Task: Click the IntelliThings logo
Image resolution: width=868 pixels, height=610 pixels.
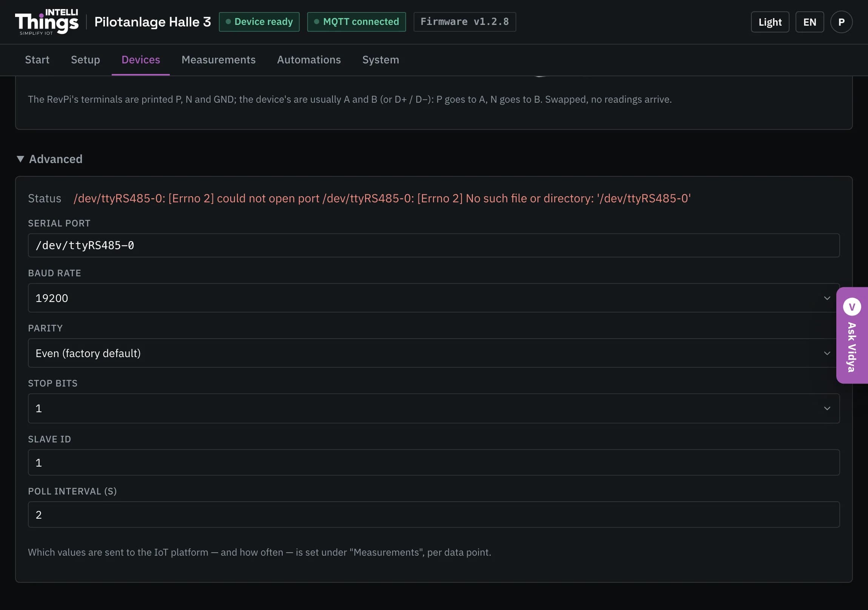Action: [47, 22]
